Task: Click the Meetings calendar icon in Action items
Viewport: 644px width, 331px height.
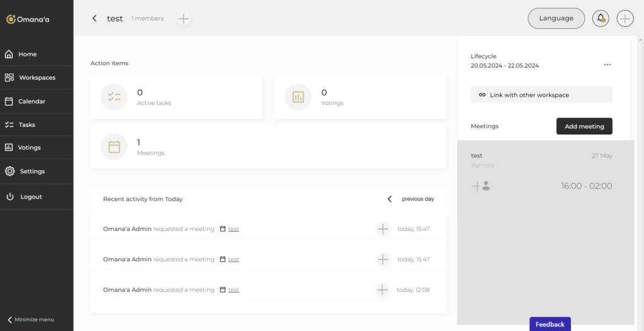Action: (x=114, y=146)
